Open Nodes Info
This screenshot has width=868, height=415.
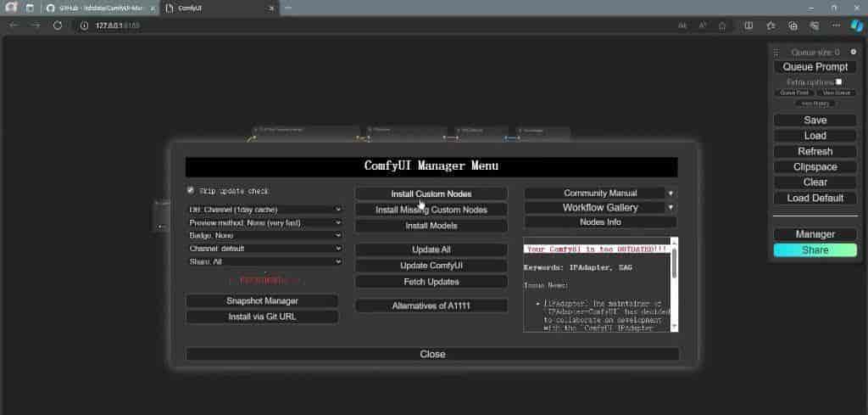click(600, 222)
